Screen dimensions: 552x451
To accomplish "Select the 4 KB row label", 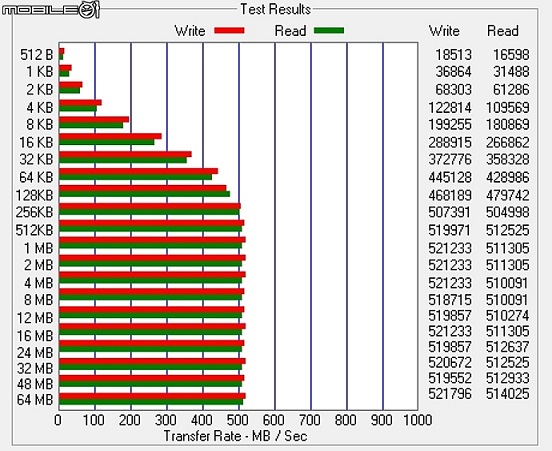I will (x=40, y=107).
